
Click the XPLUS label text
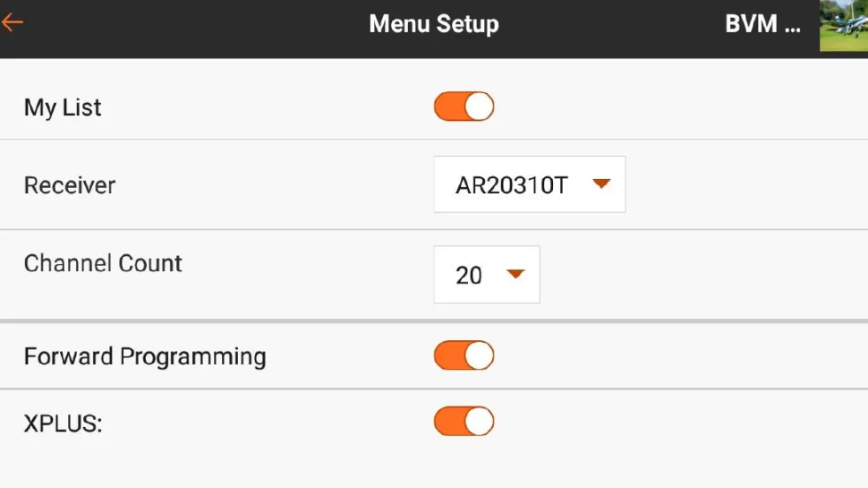(x=63, y=423)
